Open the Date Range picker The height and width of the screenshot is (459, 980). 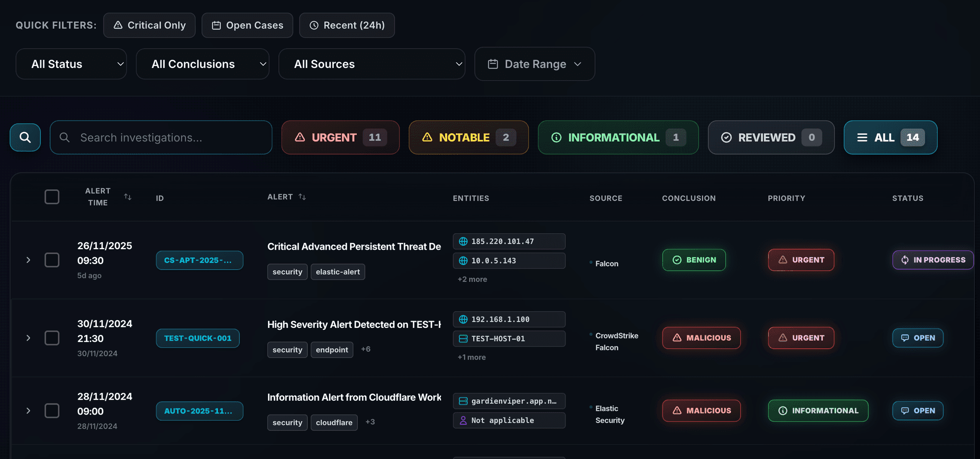coord(534,64)
